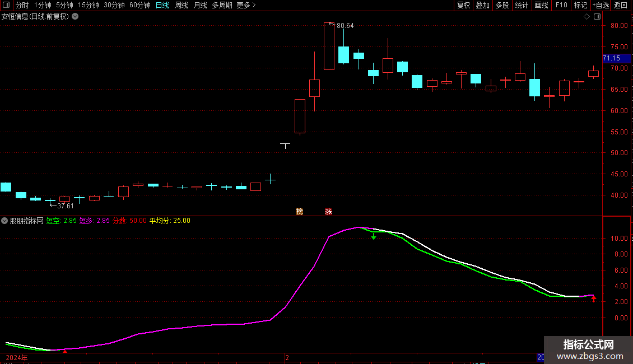Viewport: 633px width, 364px height.
Task: Open the 统计 statistics tool
Action: click(521, 5)
